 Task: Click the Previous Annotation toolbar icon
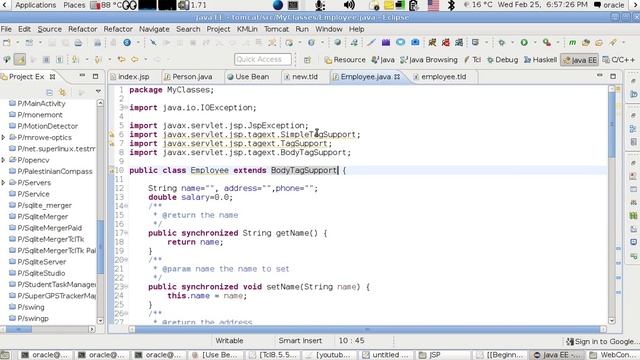98,60
